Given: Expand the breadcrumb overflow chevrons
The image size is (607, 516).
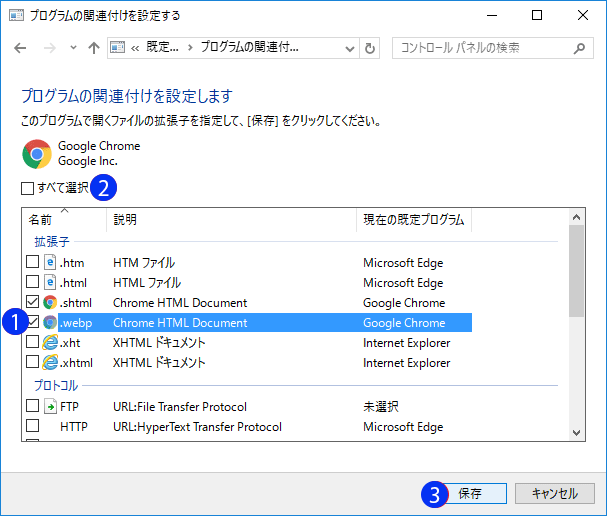Looking at the screenshot, I should 135,48.
